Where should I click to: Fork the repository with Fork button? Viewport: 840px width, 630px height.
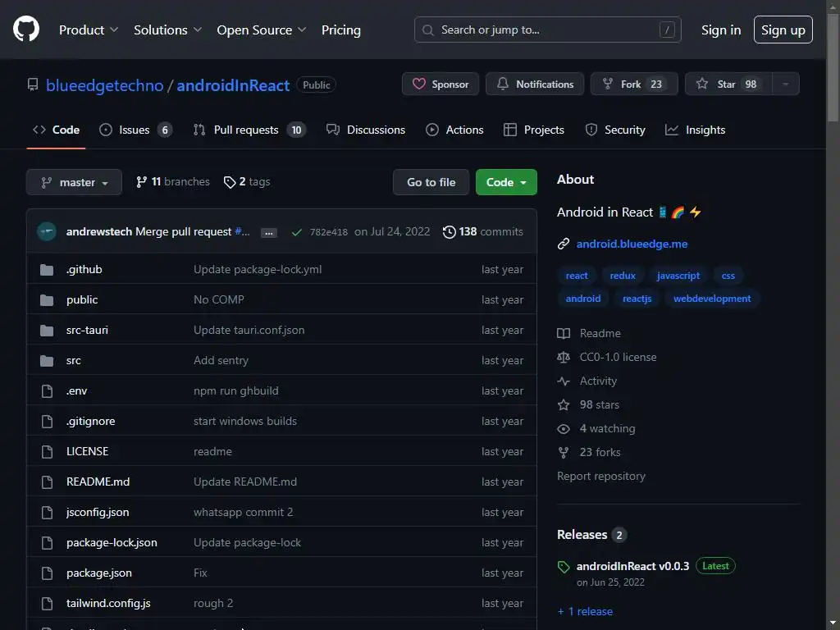(634, 84)
